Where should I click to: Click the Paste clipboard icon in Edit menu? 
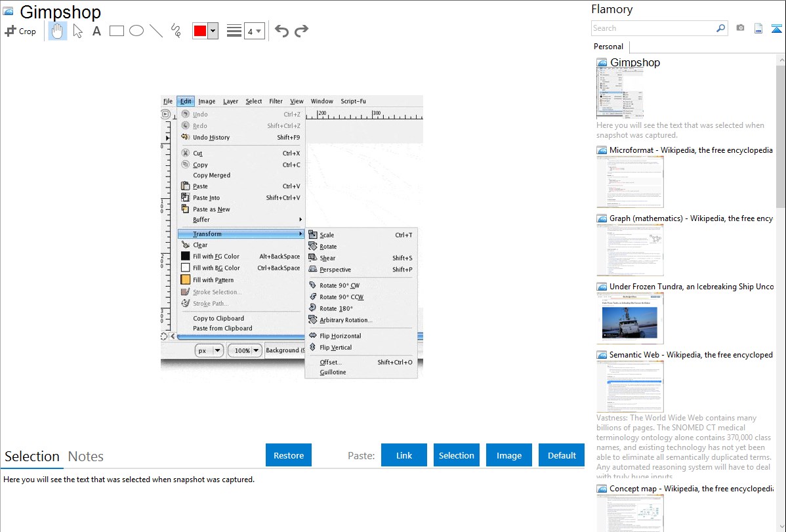[186, 186]
